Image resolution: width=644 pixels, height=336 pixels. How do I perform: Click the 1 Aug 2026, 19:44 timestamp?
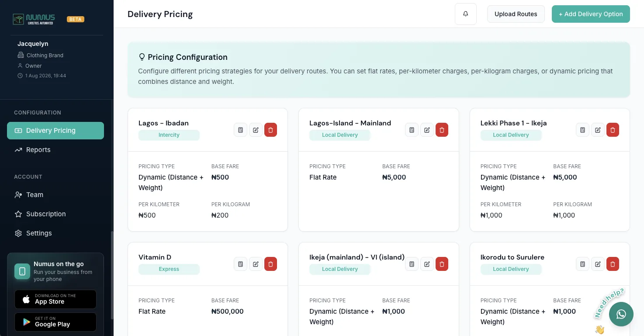click(45, 76)
